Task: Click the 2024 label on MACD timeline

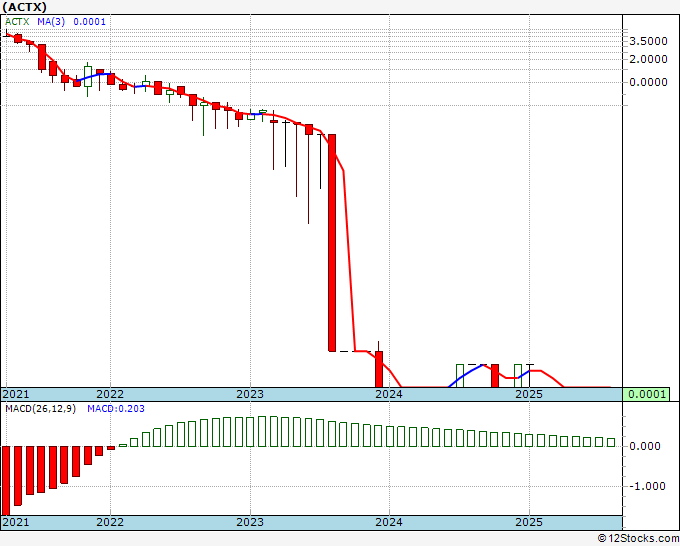Action: coord(389,522)
